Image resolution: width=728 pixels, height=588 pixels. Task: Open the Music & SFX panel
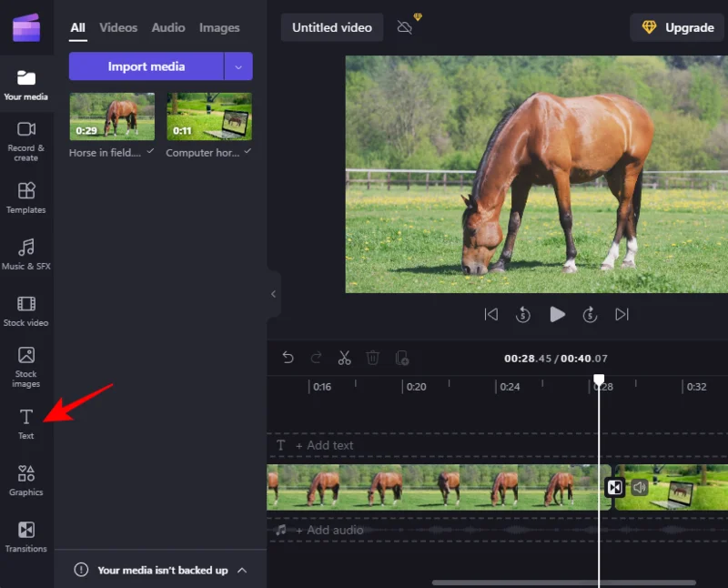coord(25,253)
